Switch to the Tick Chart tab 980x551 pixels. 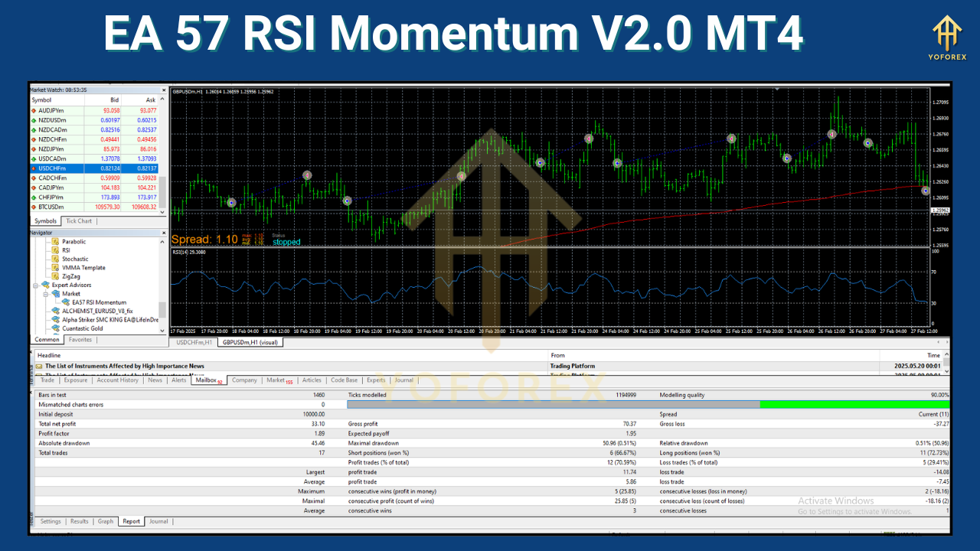79,221
